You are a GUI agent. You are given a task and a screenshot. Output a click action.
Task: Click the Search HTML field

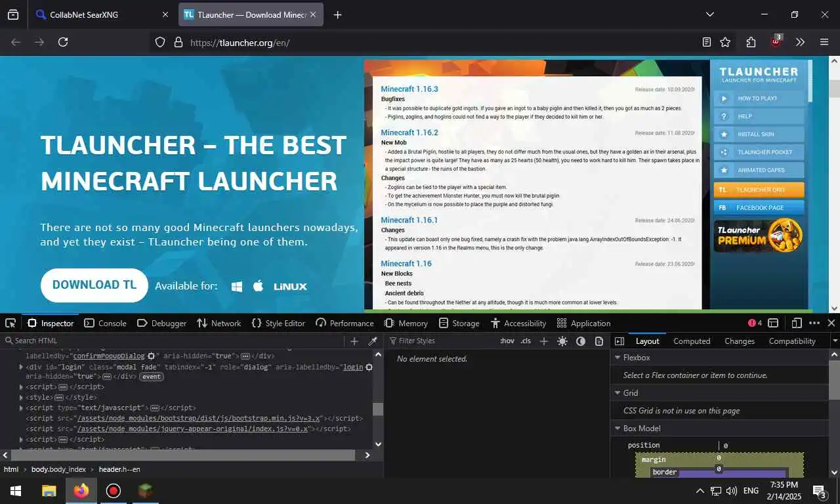(171, 341)
